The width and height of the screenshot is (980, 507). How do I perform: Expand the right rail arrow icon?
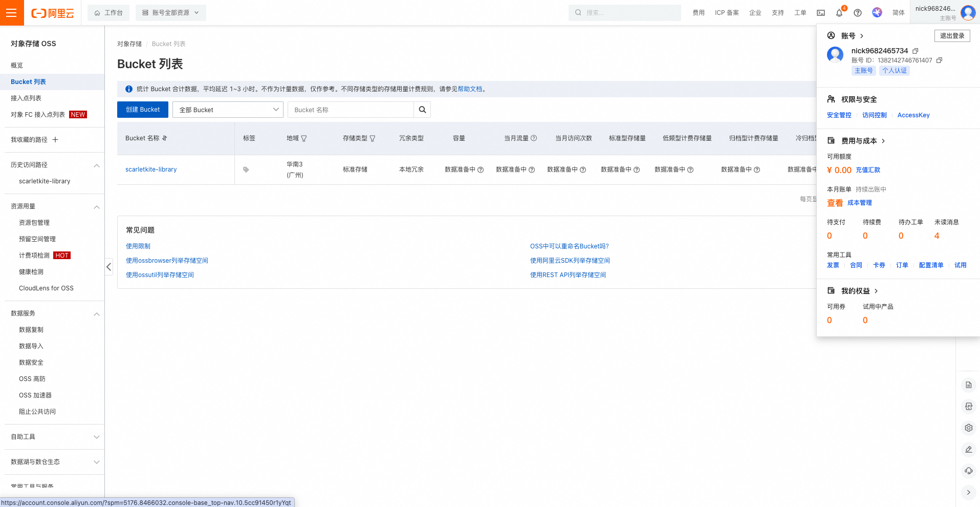pos(968,493)
